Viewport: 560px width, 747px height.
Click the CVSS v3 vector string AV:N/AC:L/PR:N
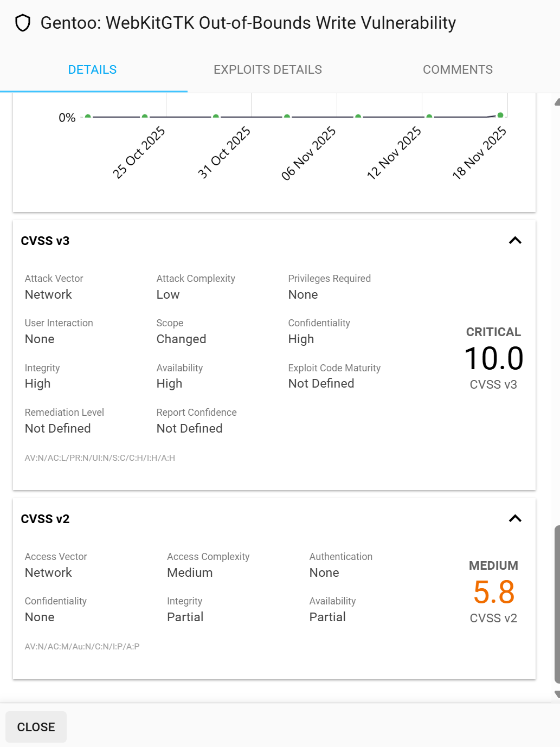click(100, 458)
